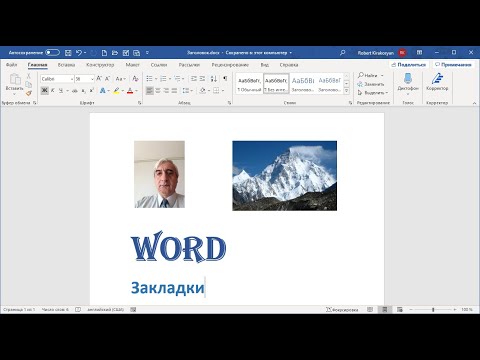Screen dimensions: 480x360
Task: Toggle Strikethrough formatting
Action: tap(75, 91)
